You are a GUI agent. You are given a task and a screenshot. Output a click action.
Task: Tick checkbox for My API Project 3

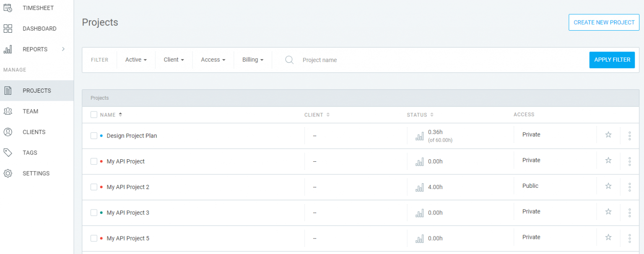click(94, 213)
